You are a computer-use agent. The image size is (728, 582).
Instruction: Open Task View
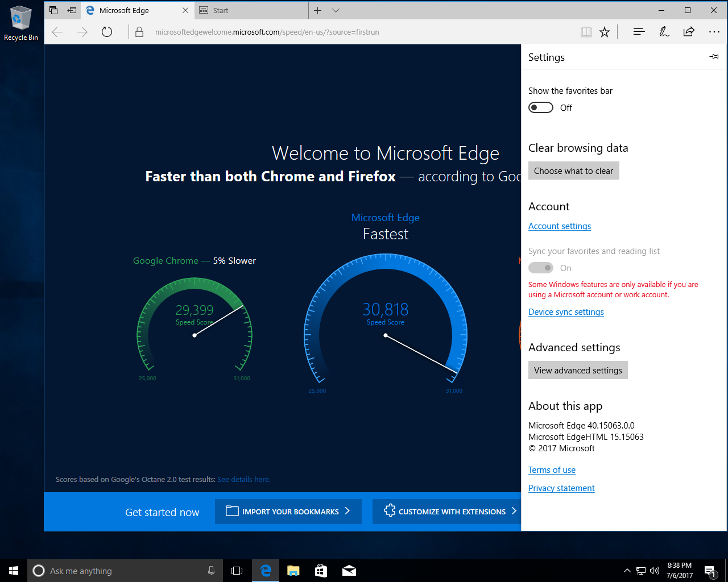237,571
